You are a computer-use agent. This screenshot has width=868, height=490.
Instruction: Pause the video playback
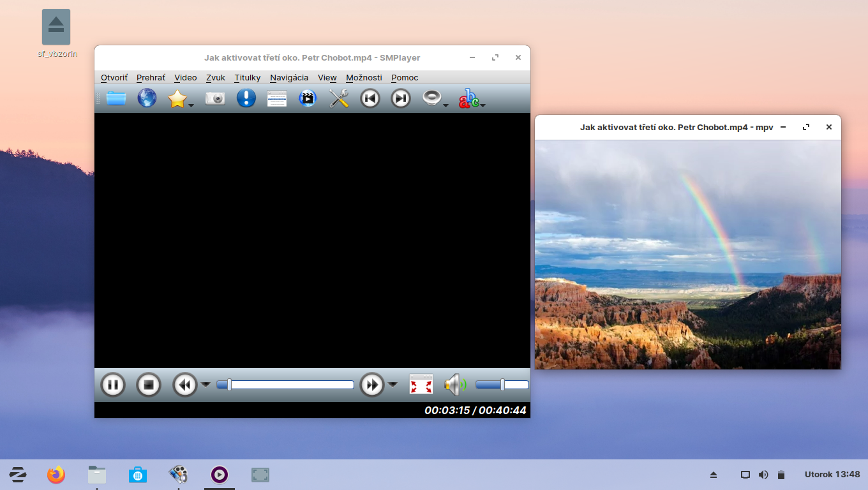tap(113, 385)
